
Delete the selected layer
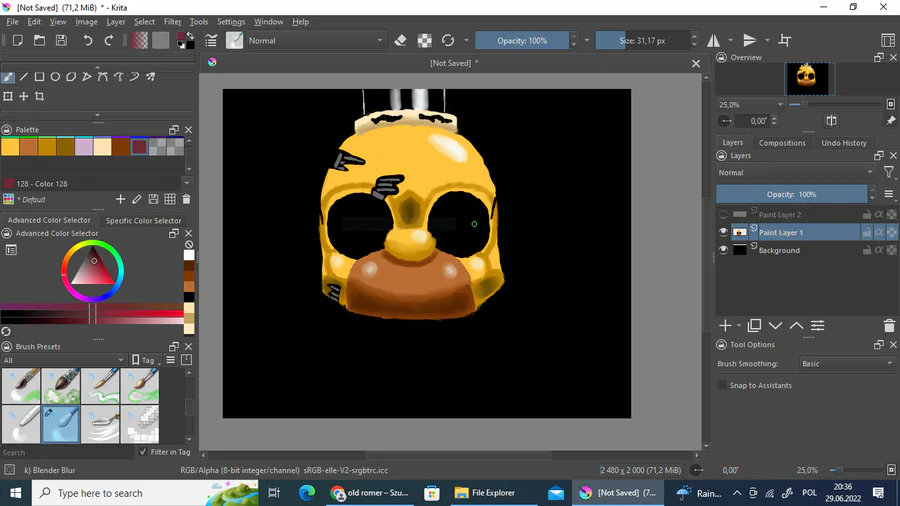pyautogui.click(x=889, y=326)
